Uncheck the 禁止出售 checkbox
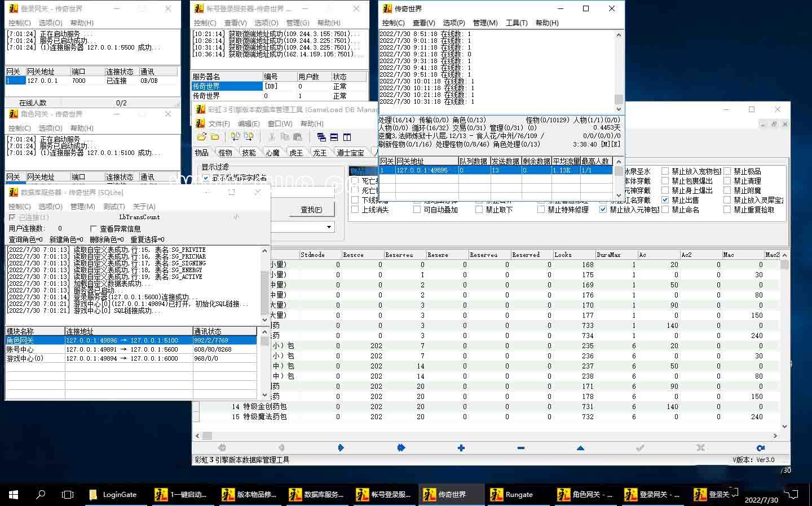This screenshot has height=506, width=812. pos(665,199)
